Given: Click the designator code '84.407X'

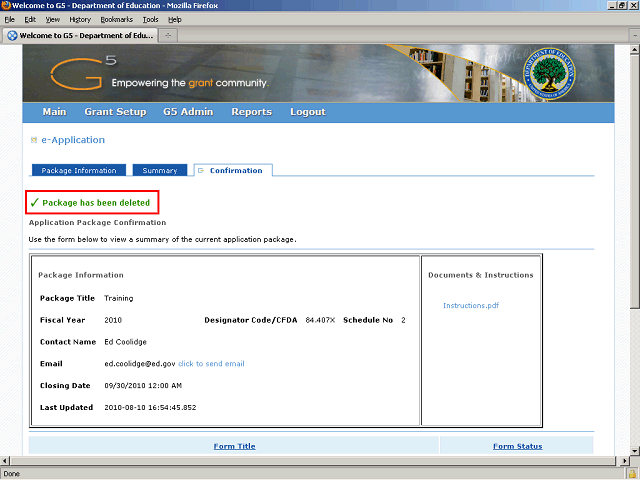Looking at the screenshot, I should [320, 320].
